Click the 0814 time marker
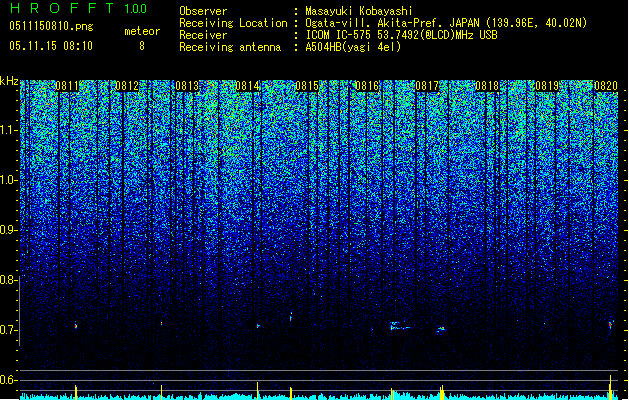Screen dimensions: 629x400 248,85
